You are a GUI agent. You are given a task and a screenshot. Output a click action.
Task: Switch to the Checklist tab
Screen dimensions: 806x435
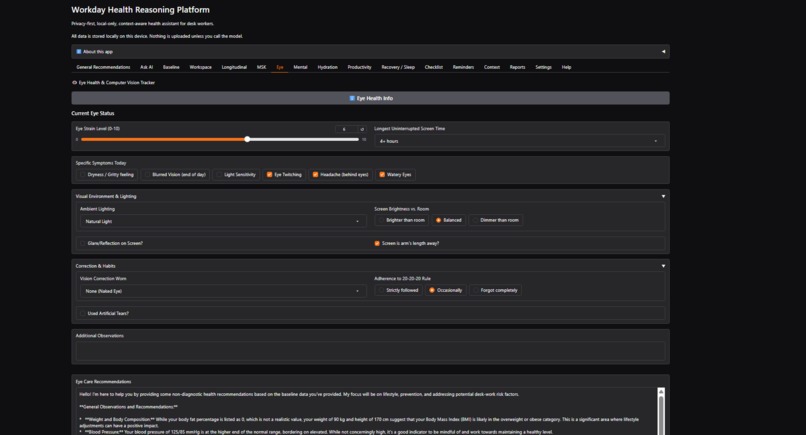click(433, 67)
